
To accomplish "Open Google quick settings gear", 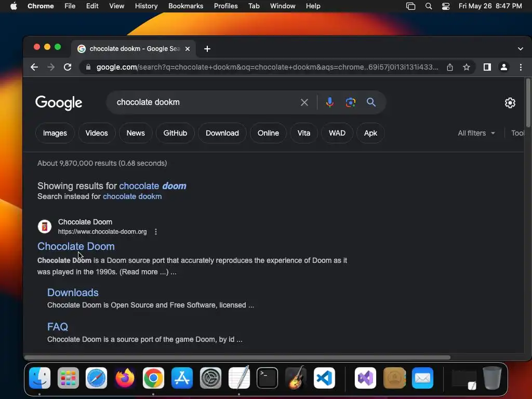I will click(x=510, y=103).
